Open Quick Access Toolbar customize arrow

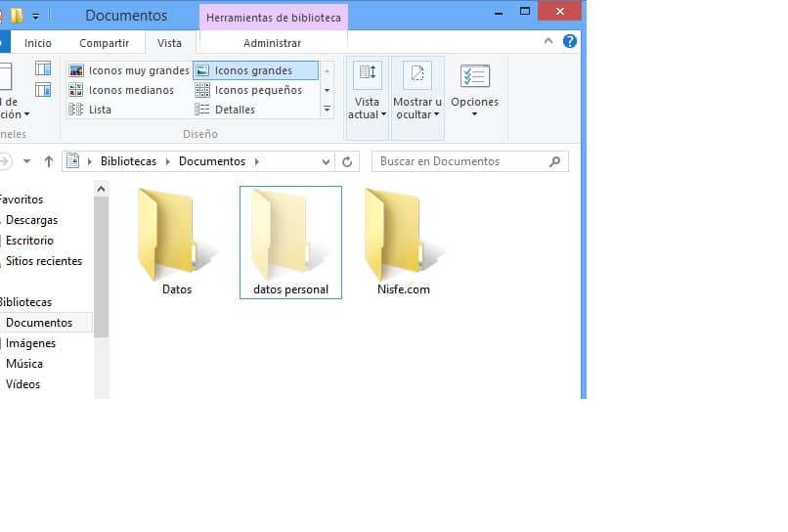[x=35, y=17]
